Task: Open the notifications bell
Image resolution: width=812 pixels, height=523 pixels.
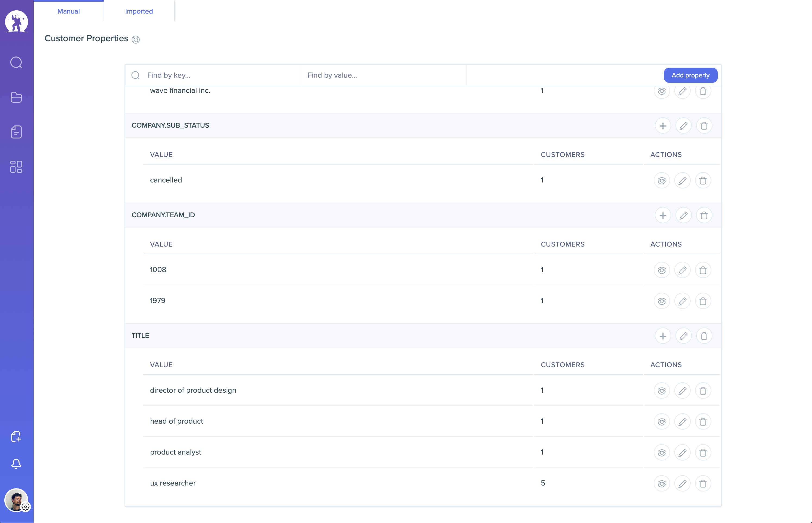Action: pos(16,464)
